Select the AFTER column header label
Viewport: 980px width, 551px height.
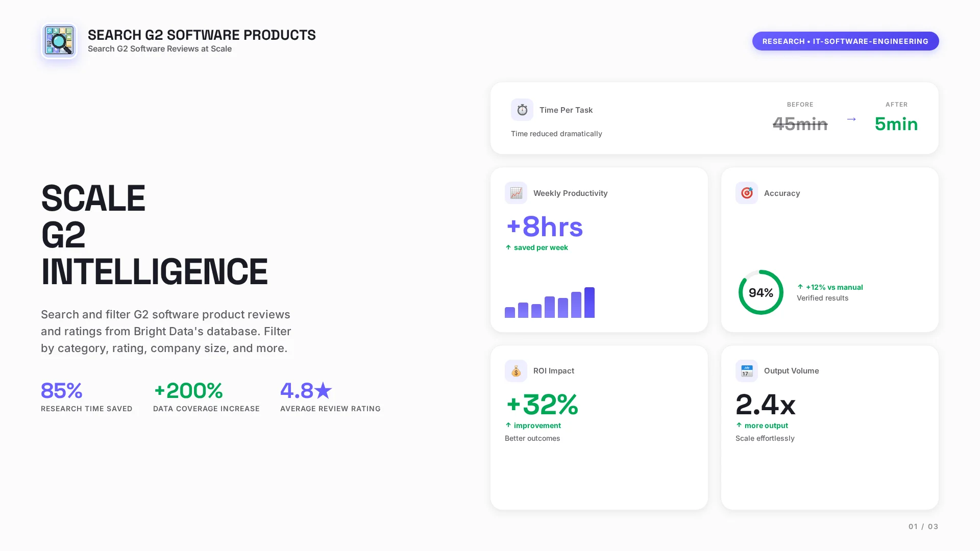pos(897,105)
